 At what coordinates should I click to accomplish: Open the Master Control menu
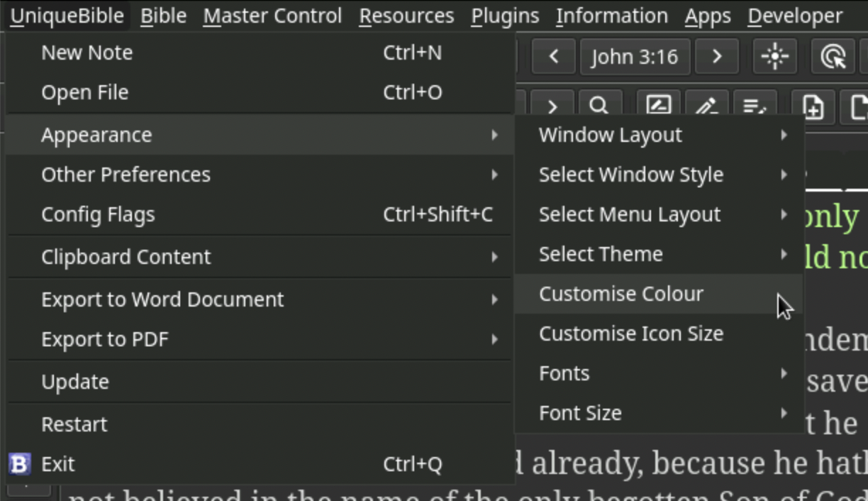pyautogui.click(x=272, y=16)
